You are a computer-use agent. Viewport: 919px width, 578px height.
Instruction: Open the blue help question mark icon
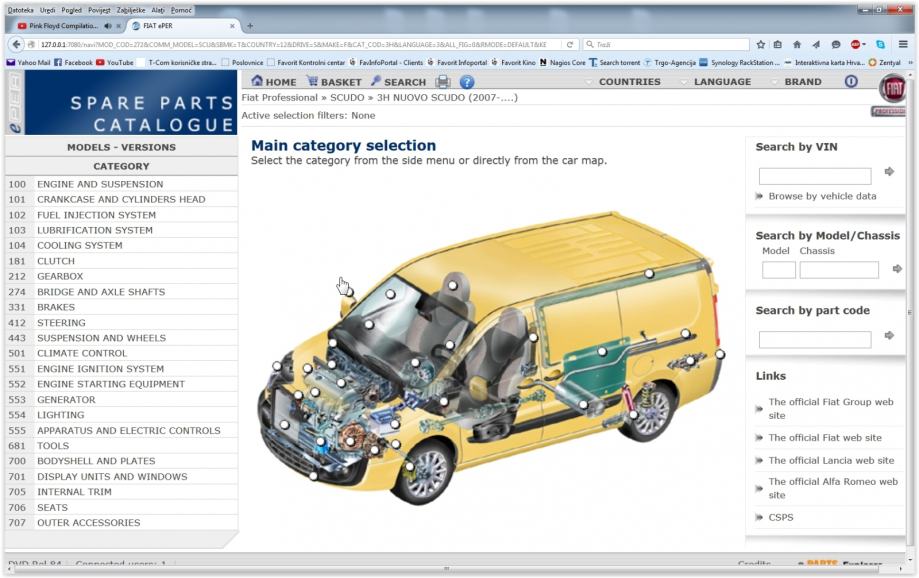click(467, 82)
